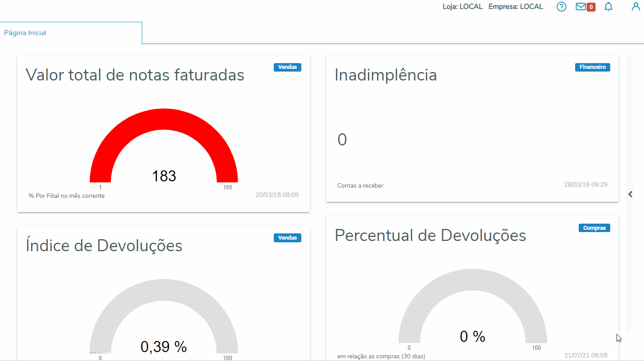Click the Contas a receber label
This screenshot has height=361, width=644.
pos(360,185)
